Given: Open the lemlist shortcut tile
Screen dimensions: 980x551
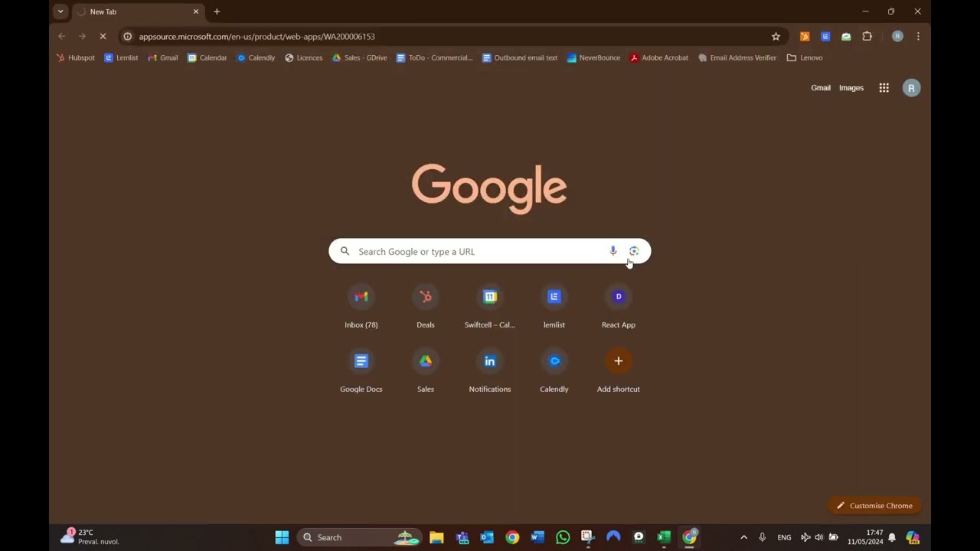Looking at the screenshot, I should point(554,308).
